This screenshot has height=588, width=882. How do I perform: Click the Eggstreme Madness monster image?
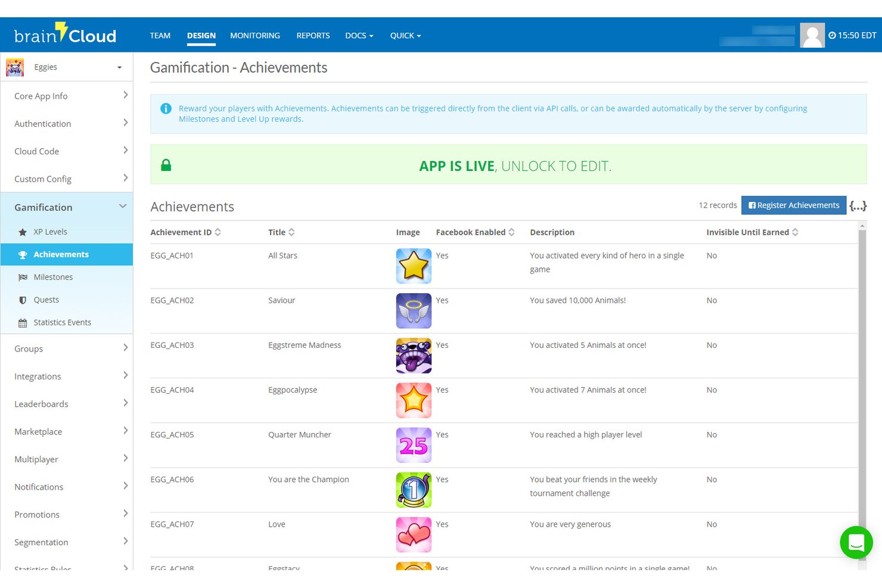414,356
